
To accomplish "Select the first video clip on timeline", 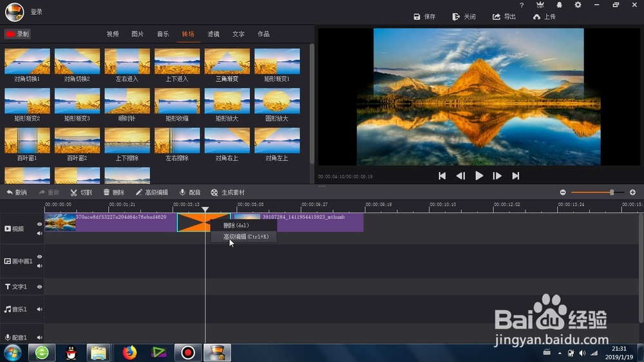I will point(111,222).
